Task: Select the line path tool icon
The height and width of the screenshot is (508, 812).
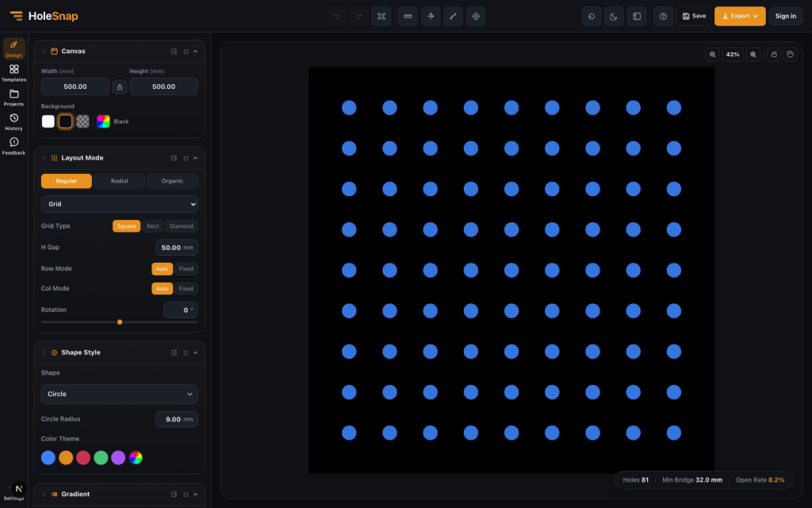Action: [453, 16]
